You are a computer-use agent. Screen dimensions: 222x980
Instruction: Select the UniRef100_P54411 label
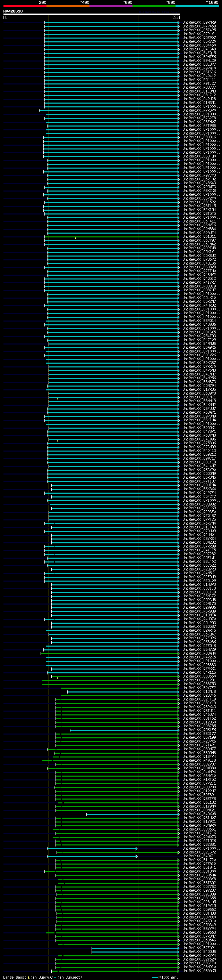(199, 80)
